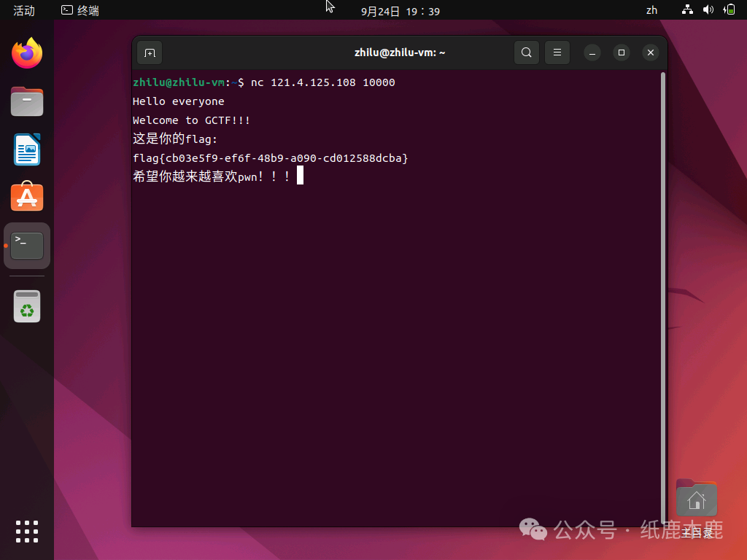
Task: Open the Files app from the dock
Action: pyautogui.click(x=26, y=101)
